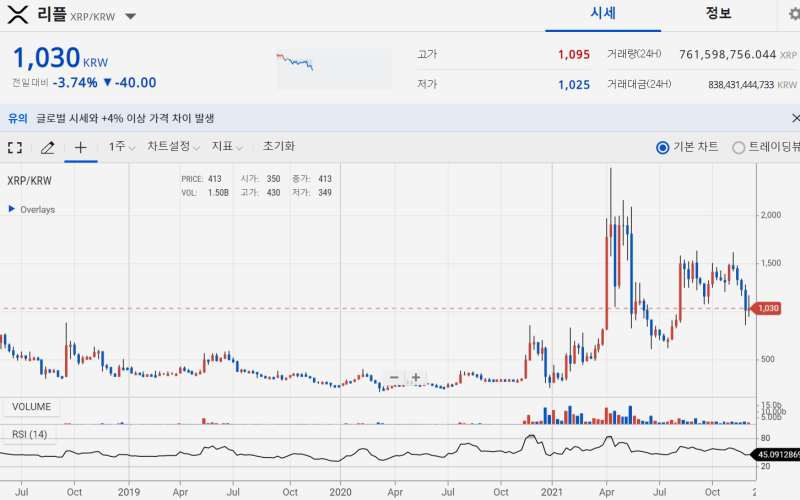Close the 유의 global price difference notice
Image resolution: width=800 pixels, height=500 pixels.
point(795,118)
